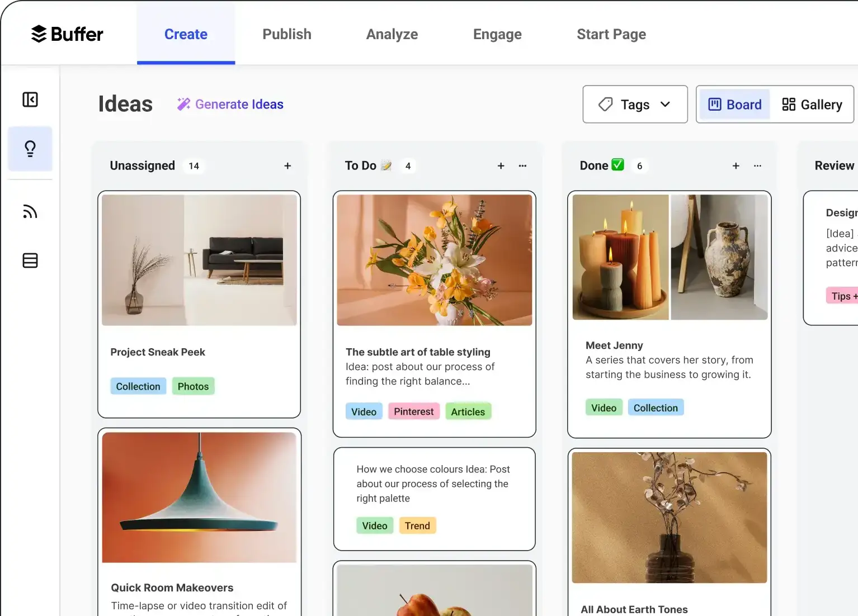Click the Unassigned column header
This screenshot has width=858, height=616.
pyautogui.click(x=143, y=165)
